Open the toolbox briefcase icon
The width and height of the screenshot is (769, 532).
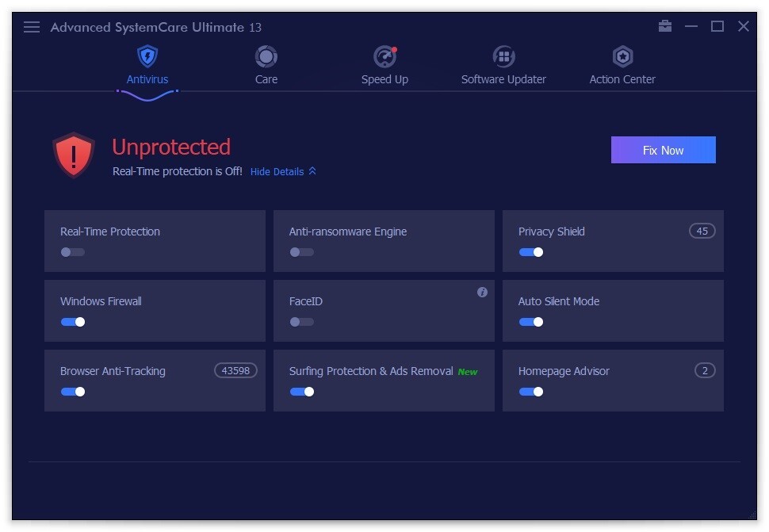(665, 26)
